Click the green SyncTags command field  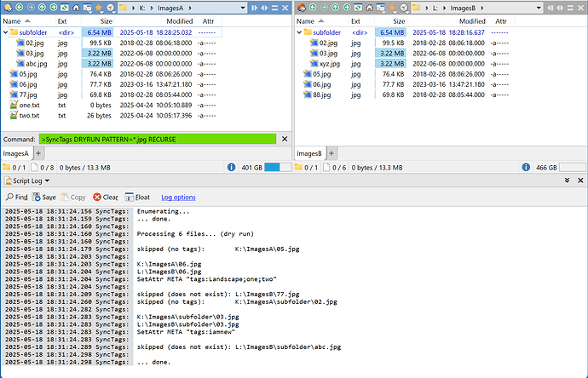click(158, 140)
